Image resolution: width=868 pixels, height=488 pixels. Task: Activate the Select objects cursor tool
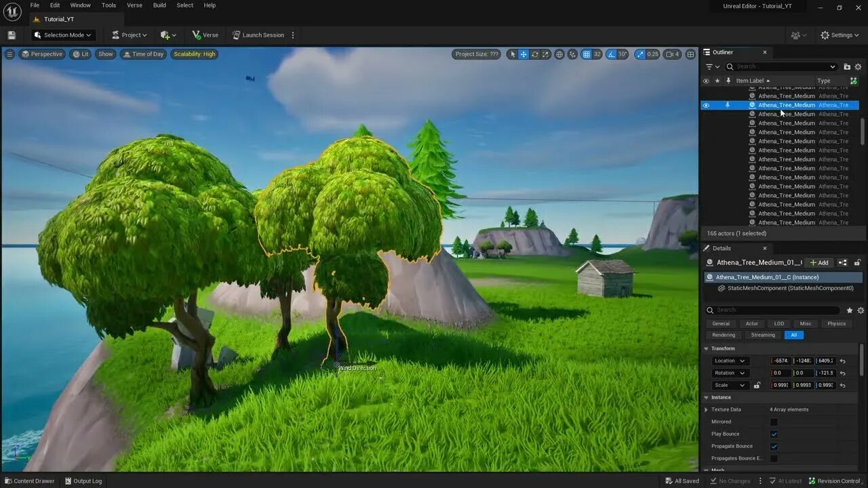(x=513, y=54)
